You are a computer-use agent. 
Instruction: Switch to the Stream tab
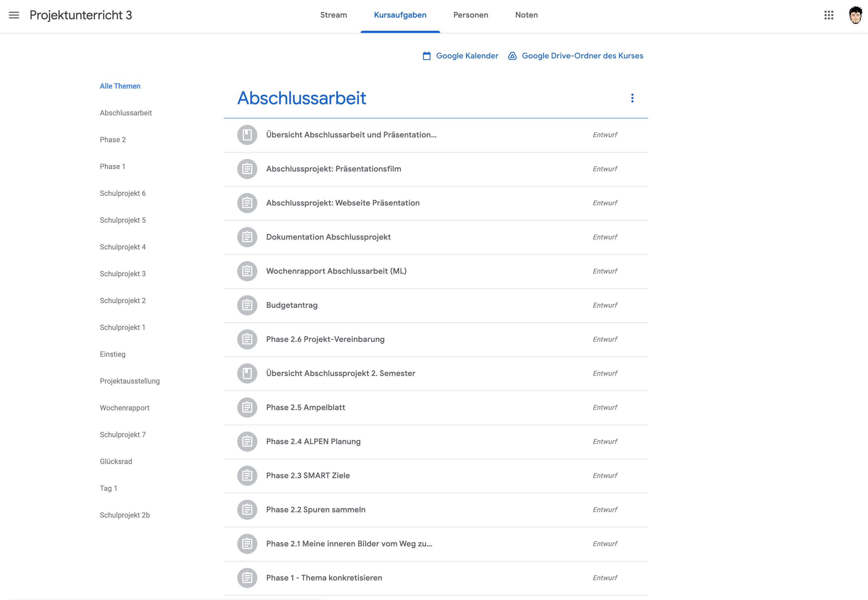click(334, 15)
